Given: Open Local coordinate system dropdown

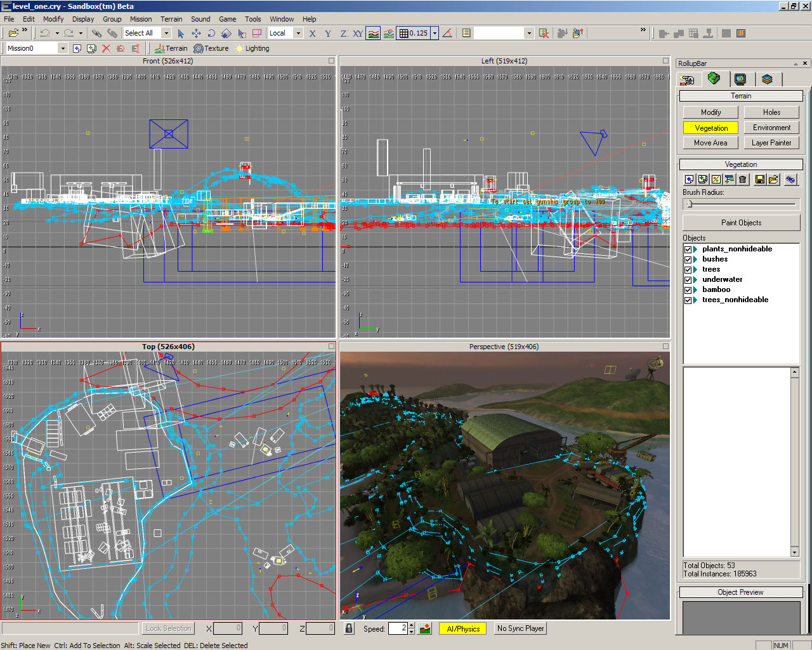Looking at the screenshot, I should tap(298, 33).
